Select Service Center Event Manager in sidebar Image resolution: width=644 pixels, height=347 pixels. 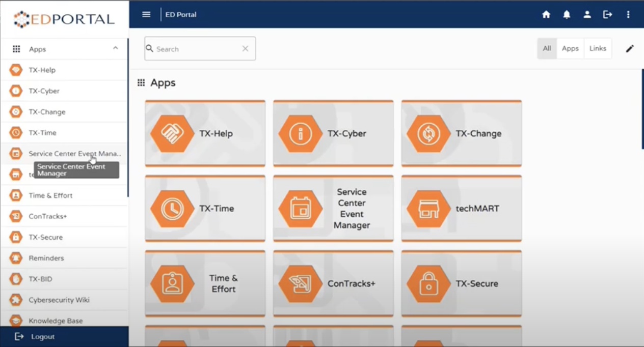tap(64, 154)
